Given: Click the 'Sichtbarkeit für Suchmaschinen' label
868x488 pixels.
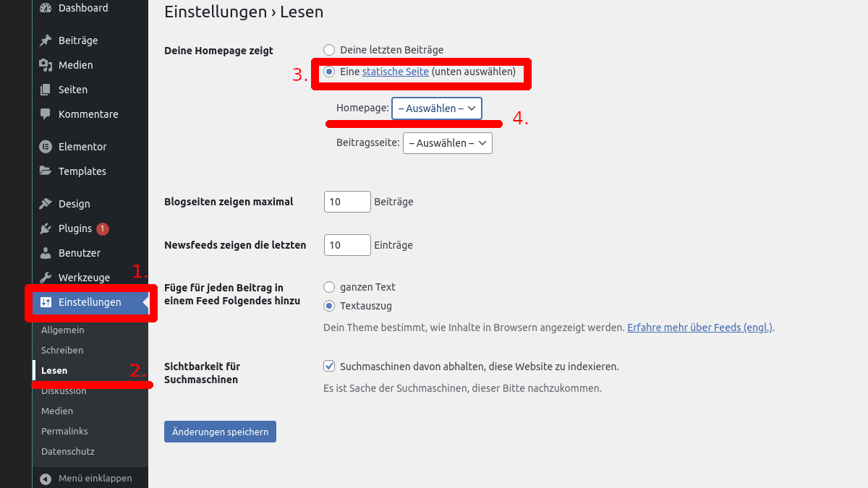Looking at the screenshot, I should click(x=202, y=373).
